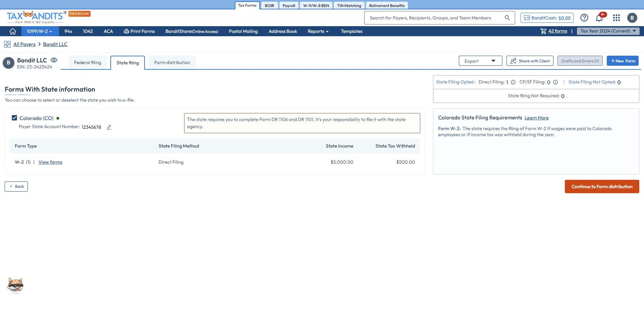Screen dimensions: 644x319
Task: Click info icon beside CF/SF Filing count
Action: 555,82
